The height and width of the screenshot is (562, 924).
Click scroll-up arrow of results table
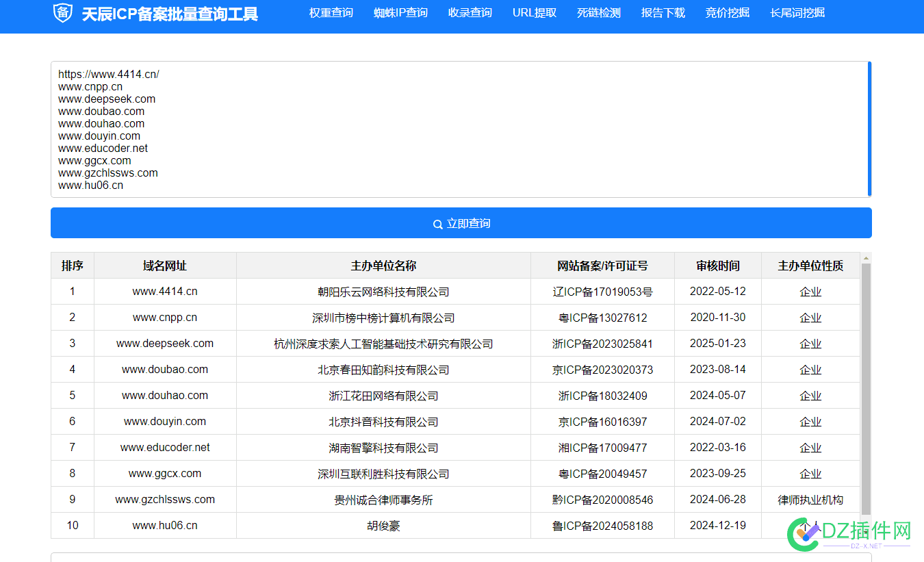(866, 258)
